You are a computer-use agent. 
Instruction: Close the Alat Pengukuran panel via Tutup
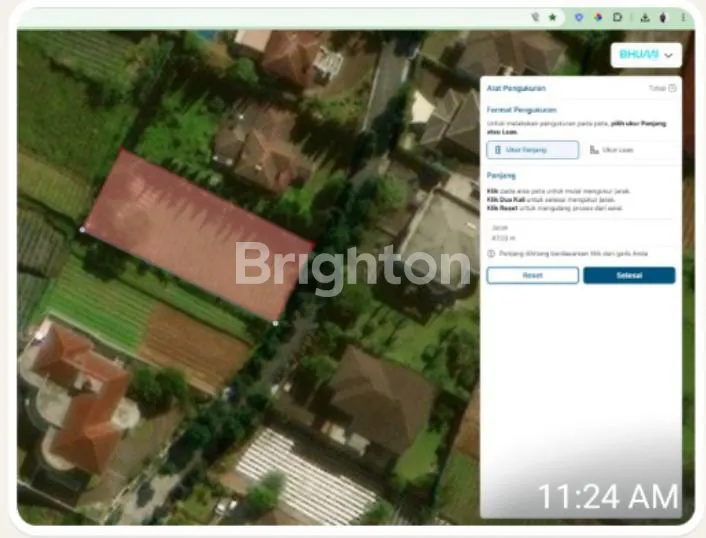[x=662, y=88]
